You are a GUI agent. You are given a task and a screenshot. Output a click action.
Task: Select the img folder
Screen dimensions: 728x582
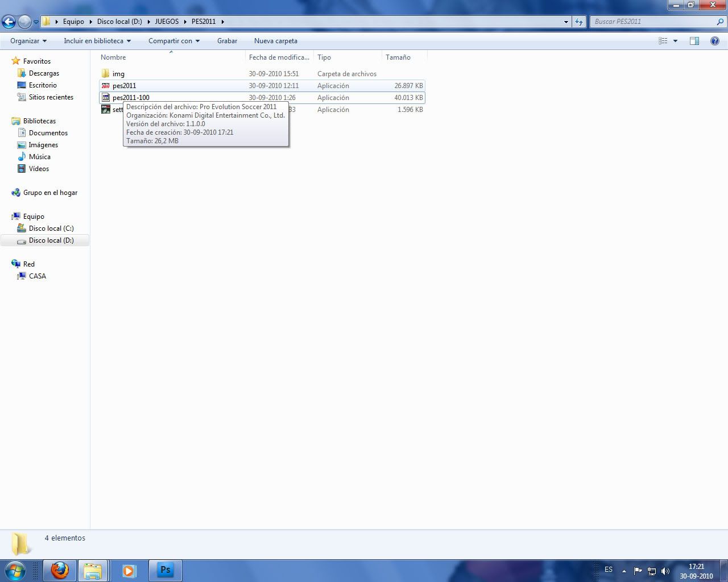coord(118,74)
